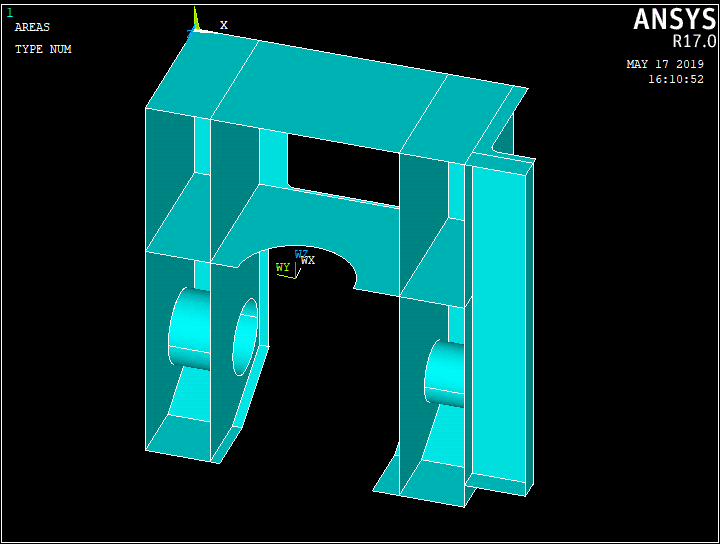Click the AREAS plot label
This screenshot has height=544, width=720.
32,27
